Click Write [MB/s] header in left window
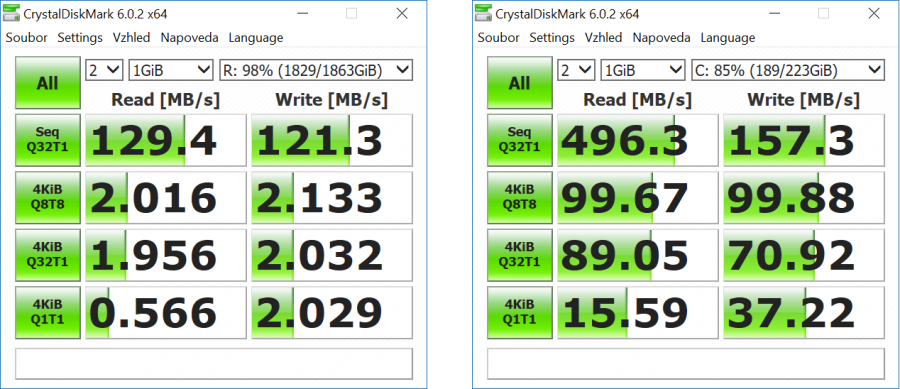Image resolution: width=900 pixels, height=389 pixels. click(x=332, y=100)
